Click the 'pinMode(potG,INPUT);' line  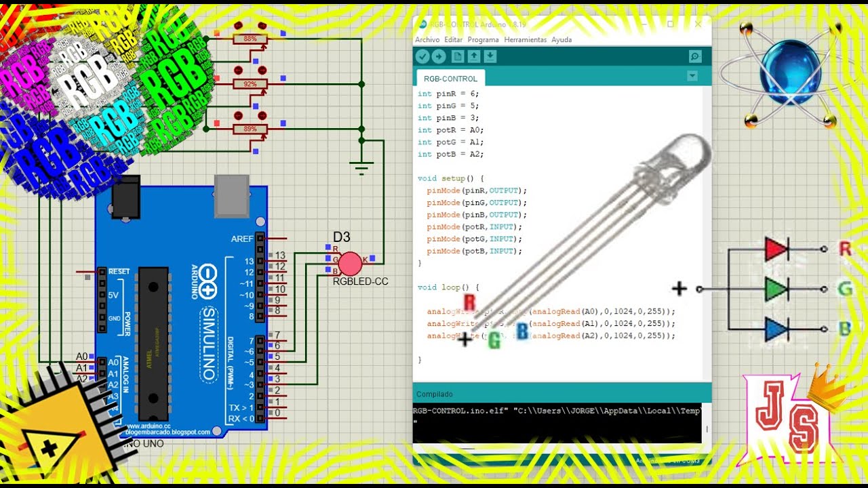pos(475,239)
